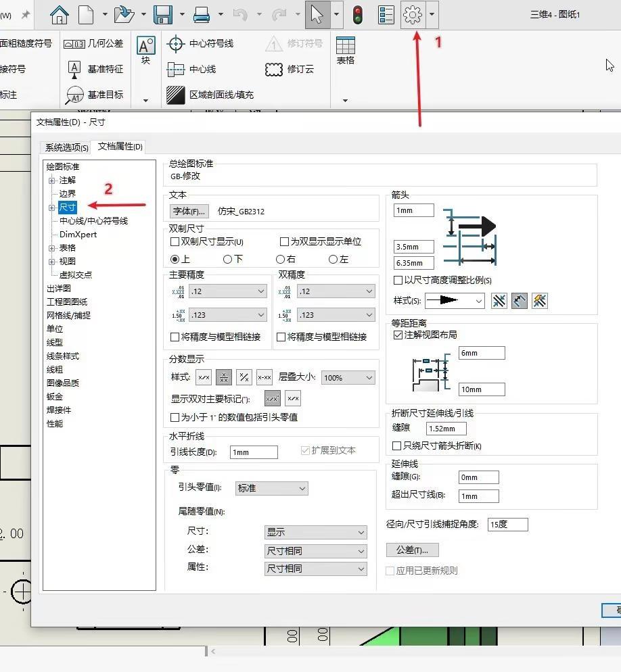
Task: Select 线型 in the left list
Action: pos(55,343)
